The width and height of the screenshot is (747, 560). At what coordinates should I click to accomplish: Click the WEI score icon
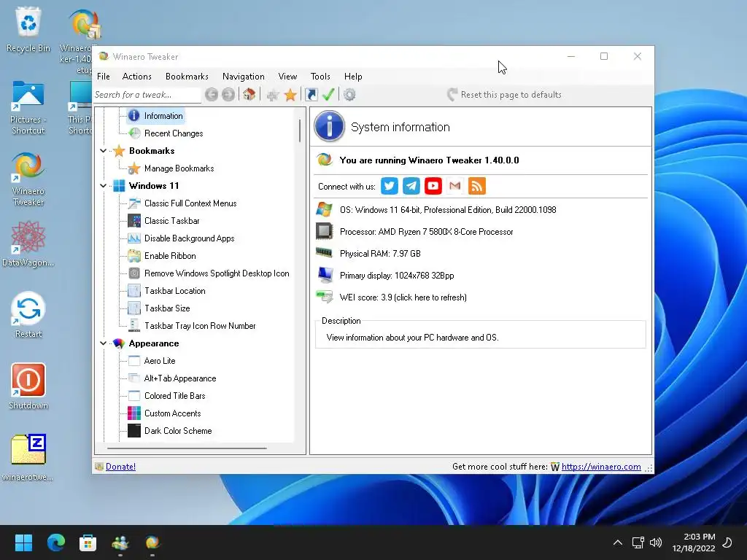tap(325, 297)
